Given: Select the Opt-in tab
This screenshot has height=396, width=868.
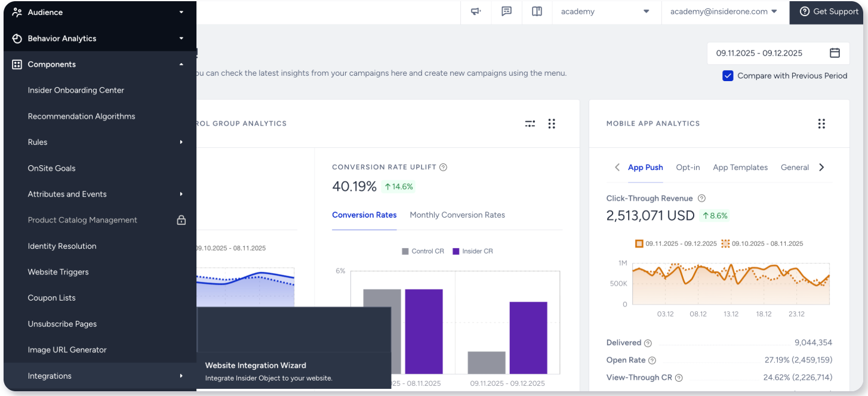Looking at the screenshot, I should [688, 168].
